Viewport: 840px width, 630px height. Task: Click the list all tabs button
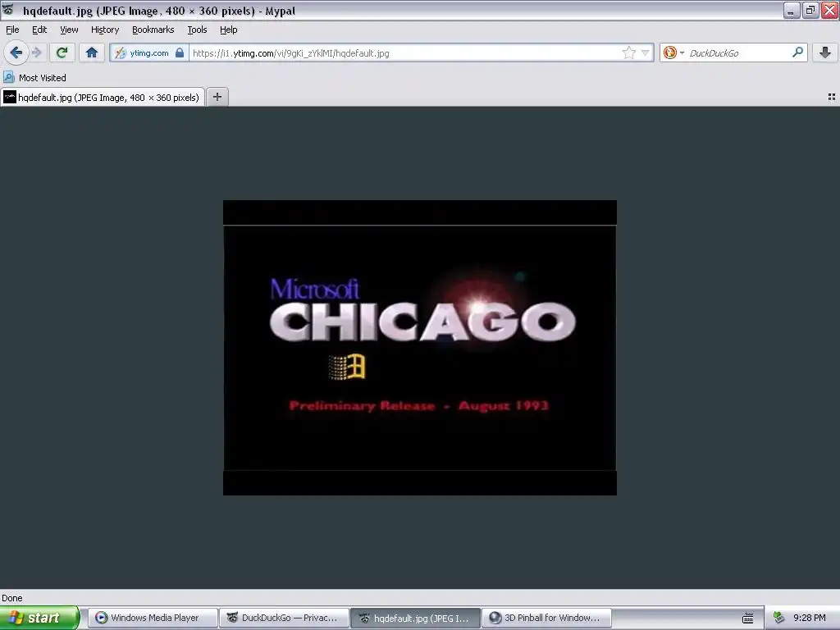(x=832, y=97)
